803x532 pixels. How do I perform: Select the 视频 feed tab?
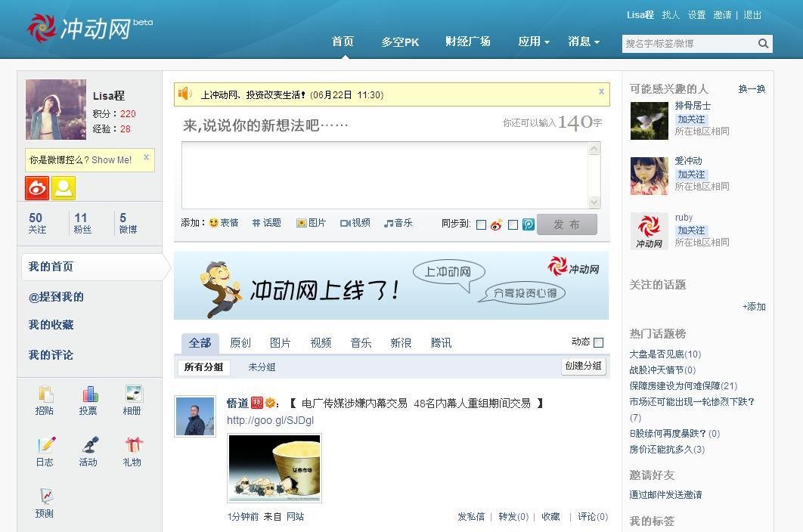[x=321, y=343]
